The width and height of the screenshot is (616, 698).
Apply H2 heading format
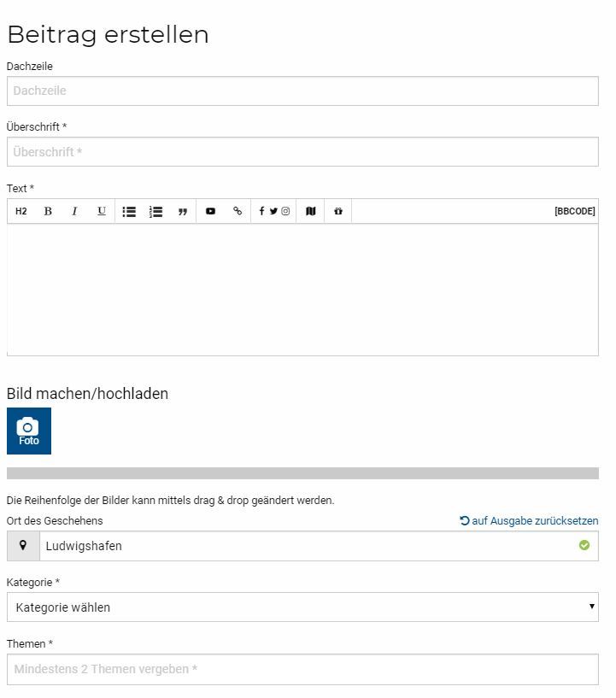tap(21, 211)
